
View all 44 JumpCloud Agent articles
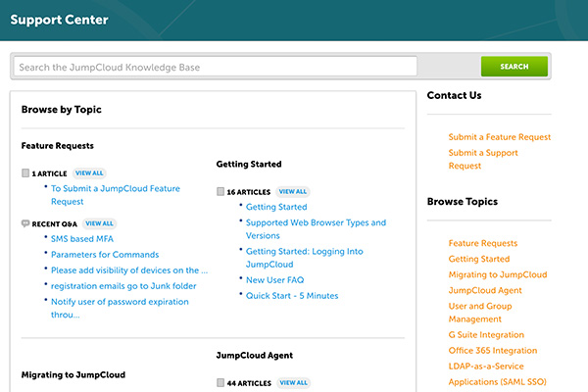pyautogui.click(x=292, y=383)
